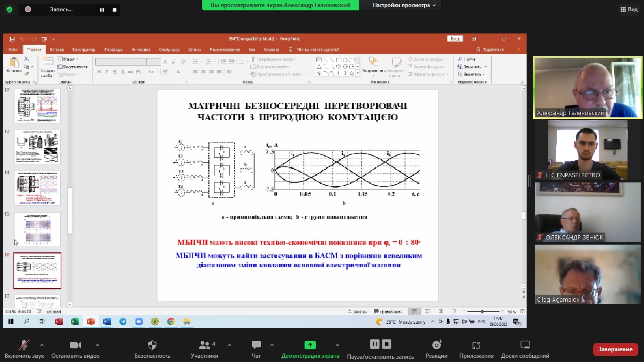Click Упорядочить arrange icon
Viewport: 644px width, 362px height.
coord(373,62)
